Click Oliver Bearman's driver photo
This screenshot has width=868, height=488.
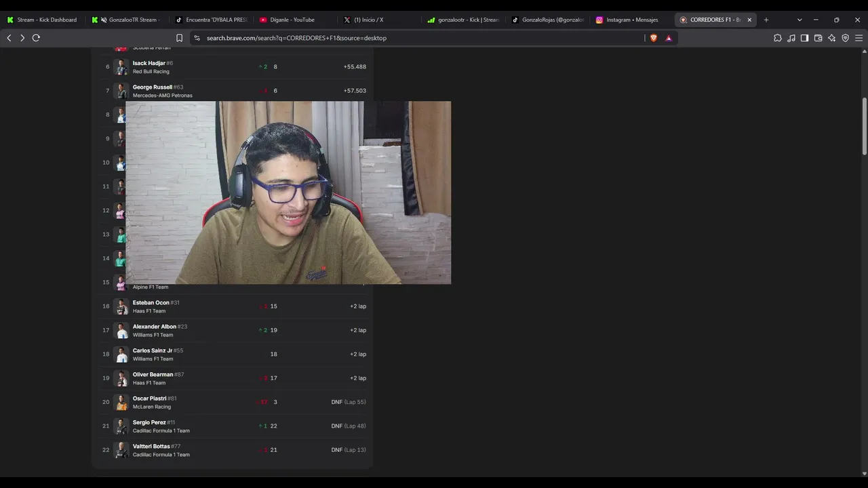121,378
